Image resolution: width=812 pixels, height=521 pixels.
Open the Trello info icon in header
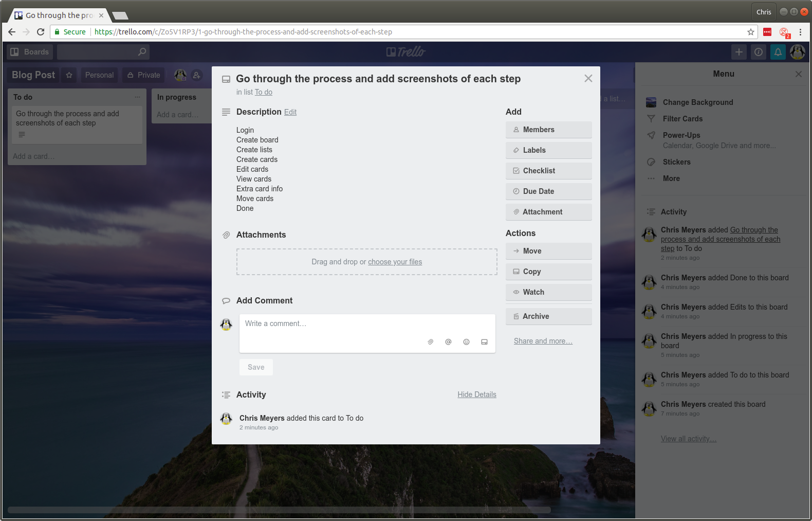(759, 52)
